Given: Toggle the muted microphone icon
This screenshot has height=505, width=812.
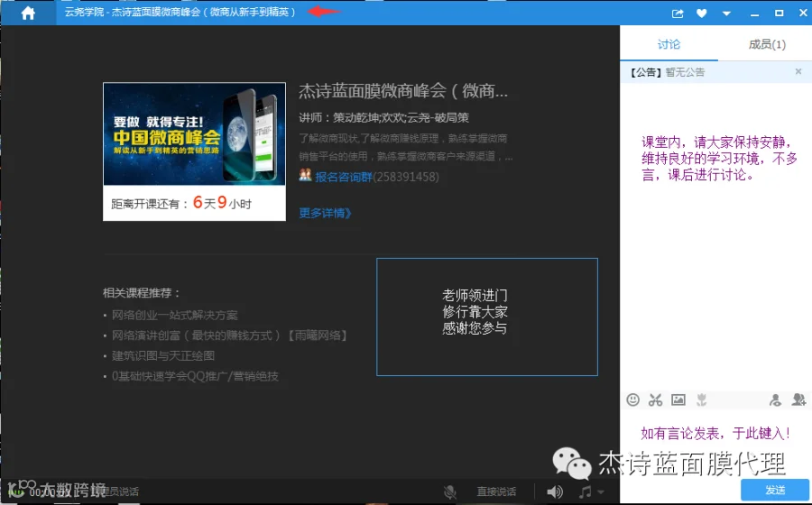Looking at the screenshot, I should tap(450, 491).
